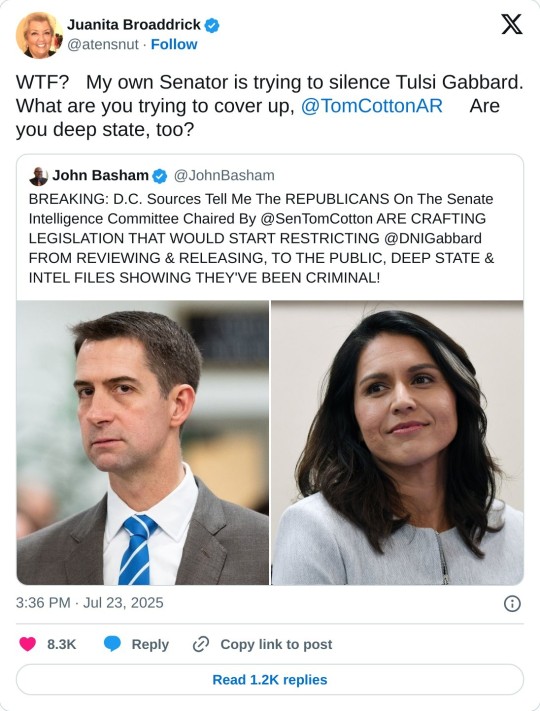
Task: Click the Read 1.2K replies button
Action: click(270, 679)
